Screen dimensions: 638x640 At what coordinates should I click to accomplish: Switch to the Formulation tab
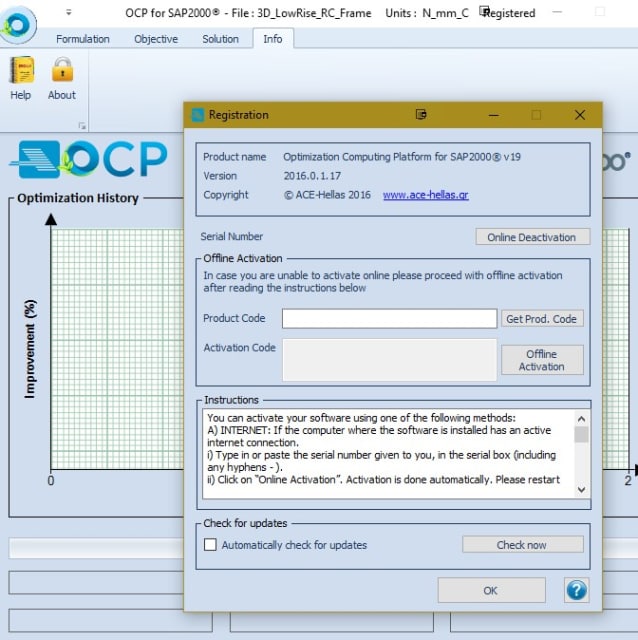(82, 39)
